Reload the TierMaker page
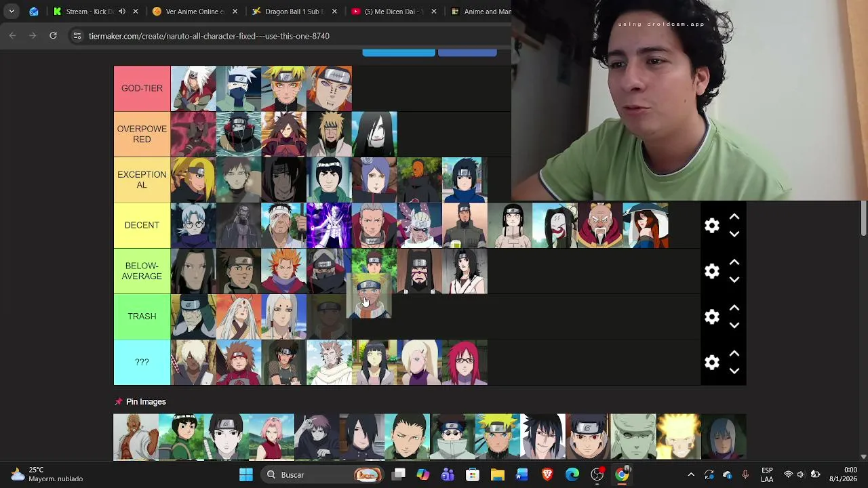868x488 pixels. [53, 36]
